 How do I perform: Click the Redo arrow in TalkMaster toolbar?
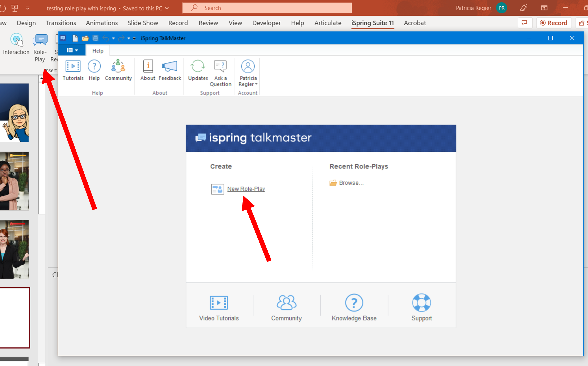click(121, 38)
